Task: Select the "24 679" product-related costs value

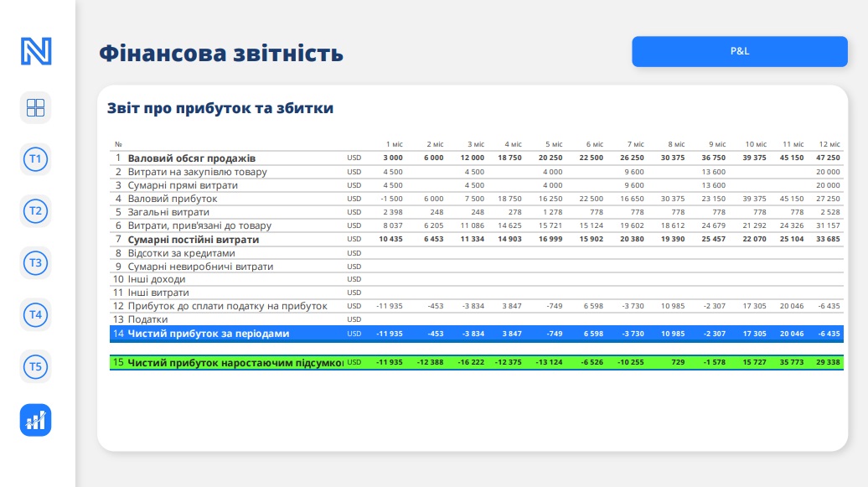Action: [714, 225]
